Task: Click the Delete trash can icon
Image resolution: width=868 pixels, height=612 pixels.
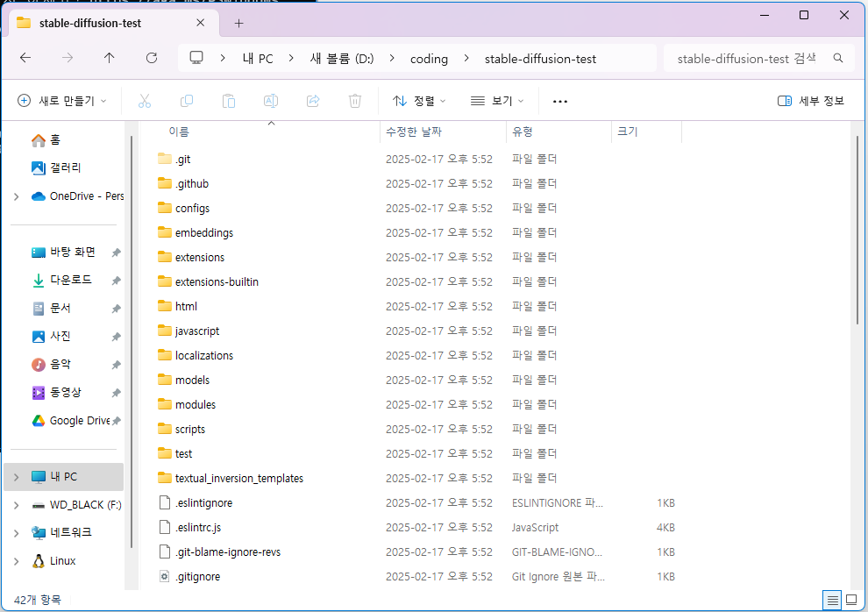Action: (x=355, y=101)
